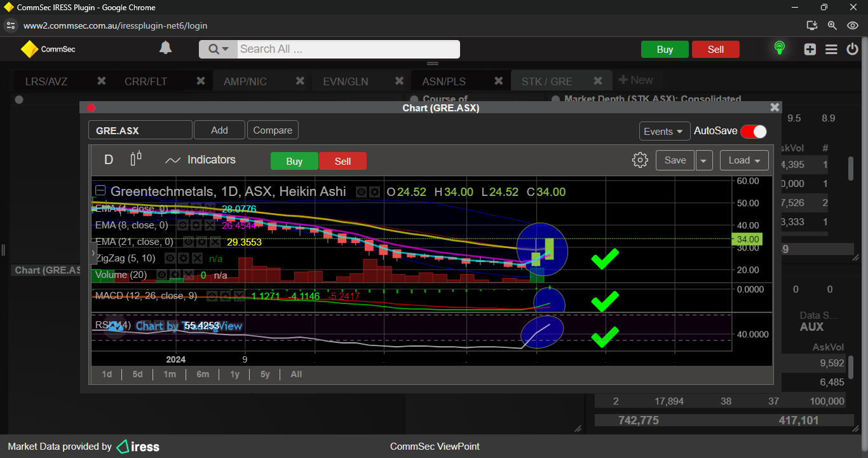Open settings for EMA (8, close, 0)
868x458 pixels.
coord(196,225)
